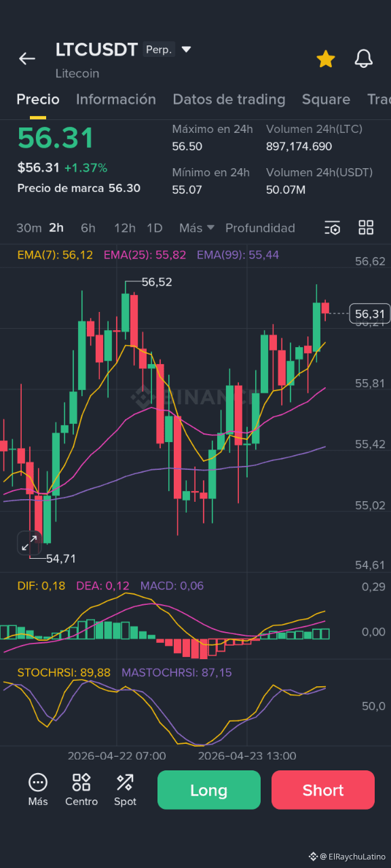The height and width of the screenshot is (868, 391).
Task: Click the Litecoin subtitle
Action: pos(77,73)
